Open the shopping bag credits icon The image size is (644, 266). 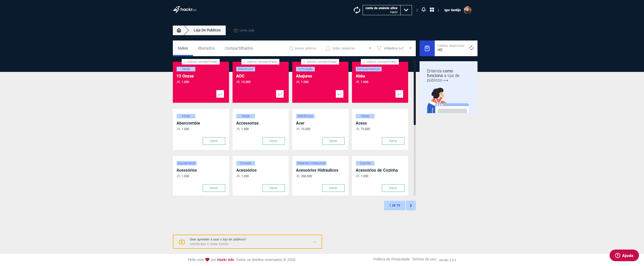427,48
